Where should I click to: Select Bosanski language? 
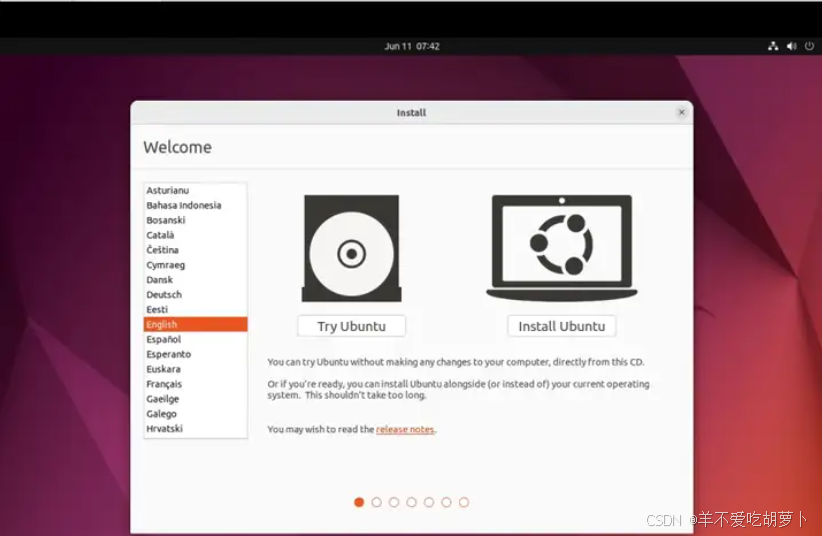click(195, 220)
